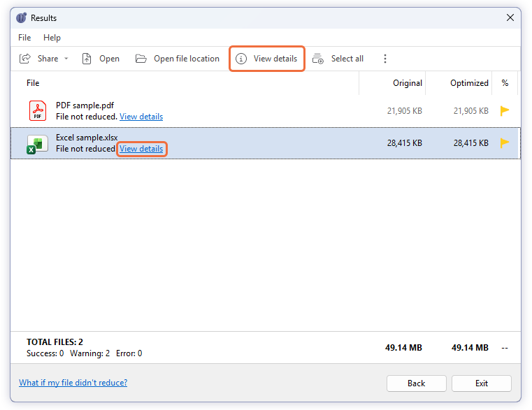Open the Help menu
This screenshot has width=532, height=410.
(x=52, y=38)
